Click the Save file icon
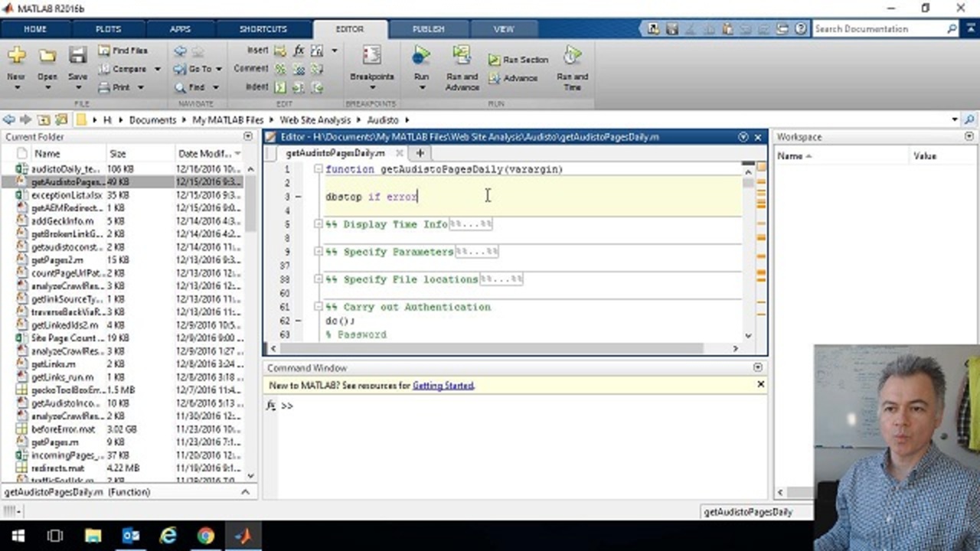This screenshot has height=551, width=980. 77,57
